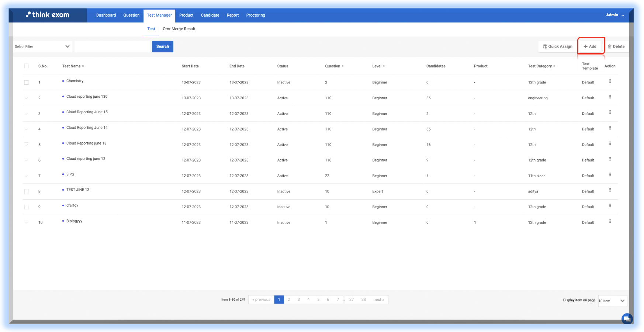Open action menu for TEST JINE 12

click(610, 190)
